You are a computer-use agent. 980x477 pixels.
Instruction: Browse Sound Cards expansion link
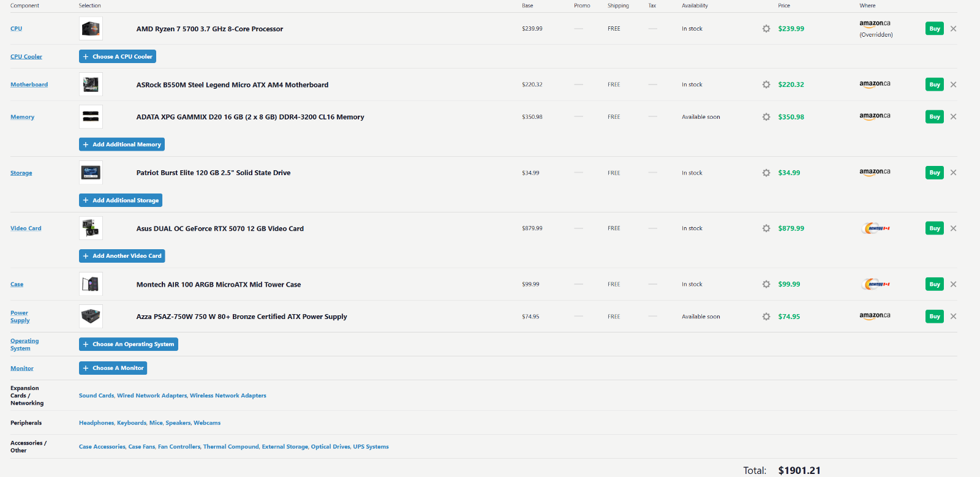click(x=96, y=396)
